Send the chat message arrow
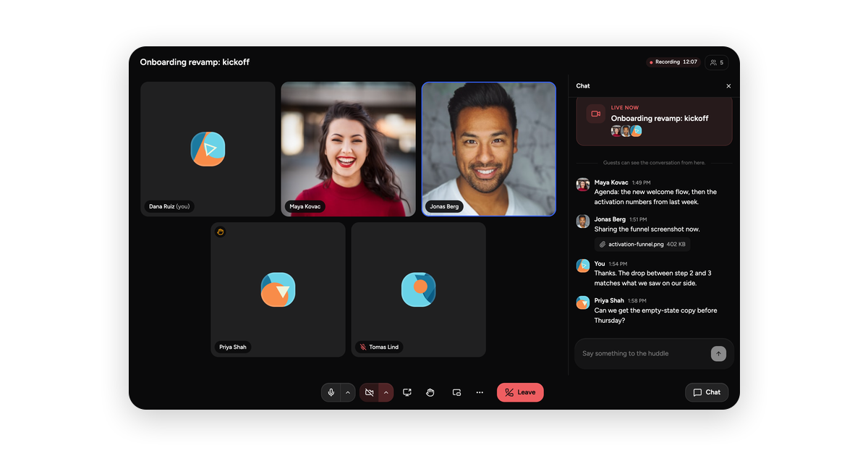This screenshot has width=868, height=456. 718,353
